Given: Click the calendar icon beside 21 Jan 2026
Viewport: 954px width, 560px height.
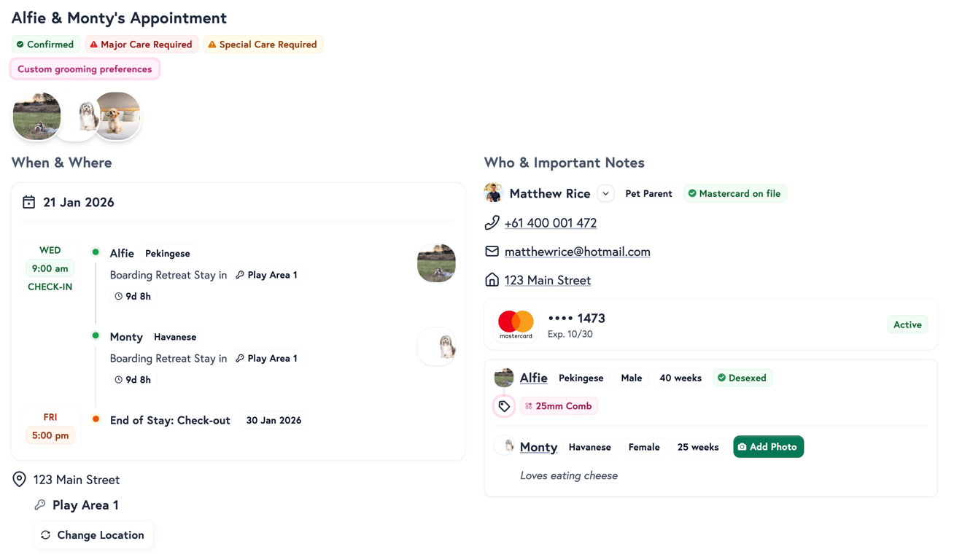Looking at the screenshot, I should coord(28,201).
